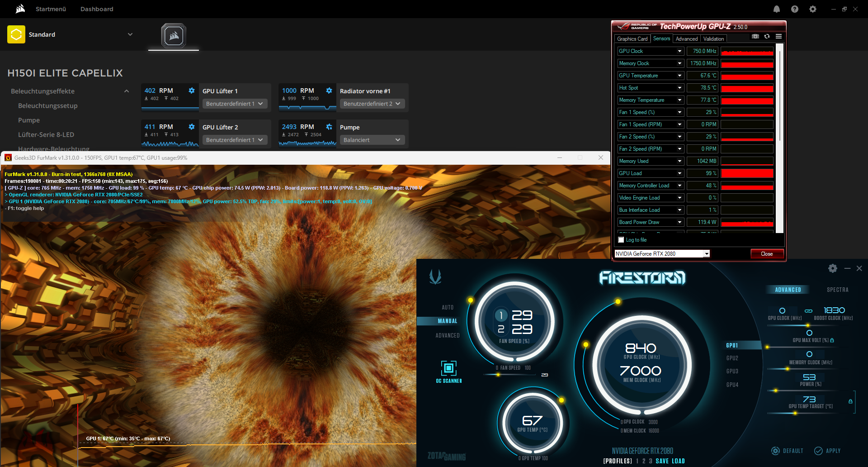
Task: Collapse the Beleuchtungseffekte section
Action: coord(126,91)
